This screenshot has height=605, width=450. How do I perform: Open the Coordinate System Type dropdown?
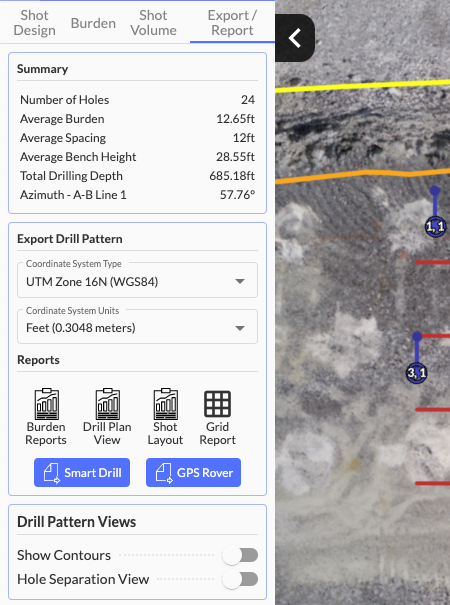137,280
